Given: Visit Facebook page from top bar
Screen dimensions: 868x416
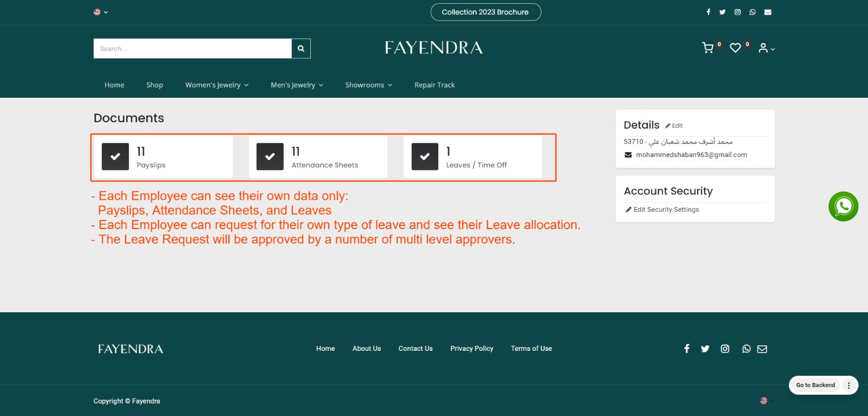Looking at the screenshot, I should 708,12.
